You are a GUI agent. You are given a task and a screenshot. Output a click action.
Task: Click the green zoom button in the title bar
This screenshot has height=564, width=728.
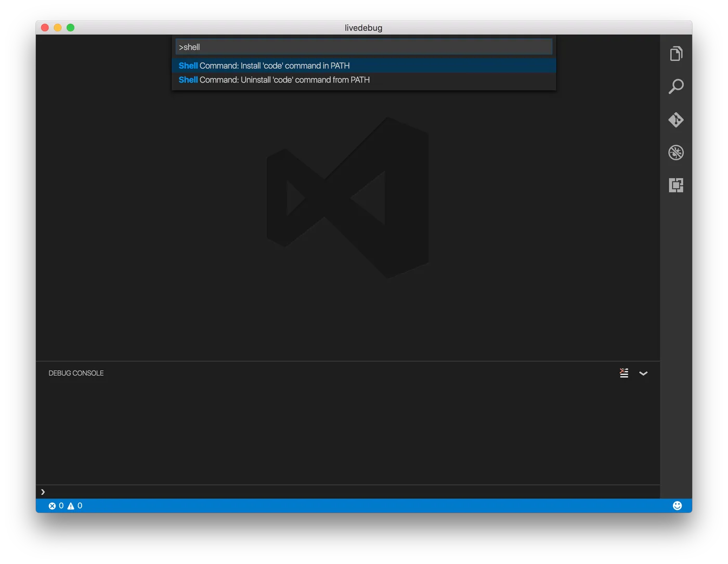tap(71, 28)
